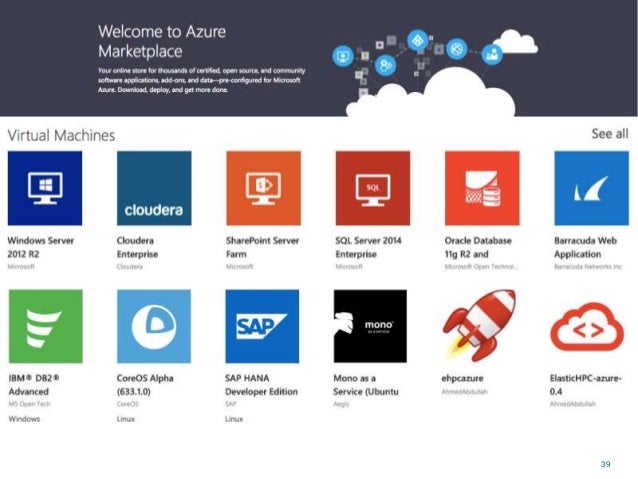Open the Oracle Database 11g R2 icon tile
The image size is (638, 479).
(x=482, y=188)
